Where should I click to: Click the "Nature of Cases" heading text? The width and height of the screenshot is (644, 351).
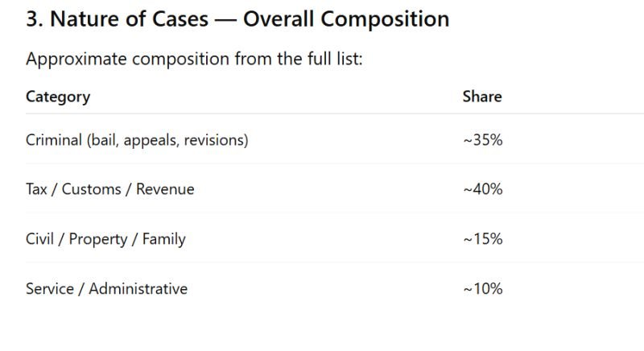click(x=128, y=19)
